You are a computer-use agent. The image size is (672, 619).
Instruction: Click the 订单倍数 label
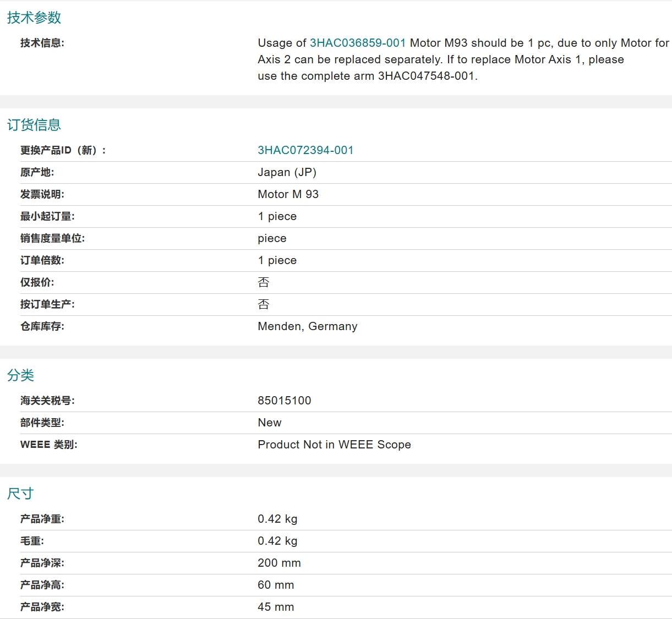pos(42,260)
